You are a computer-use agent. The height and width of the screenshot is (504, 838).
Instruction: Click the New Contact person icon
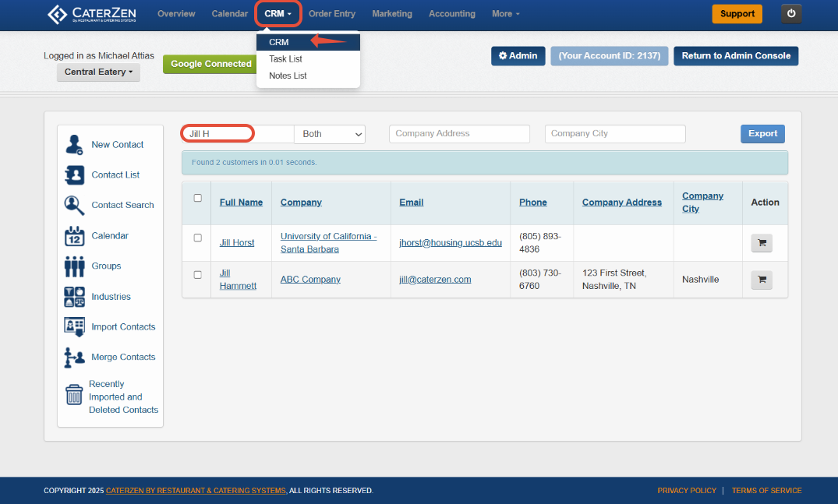pyautogui.click(x=74, y=145)
